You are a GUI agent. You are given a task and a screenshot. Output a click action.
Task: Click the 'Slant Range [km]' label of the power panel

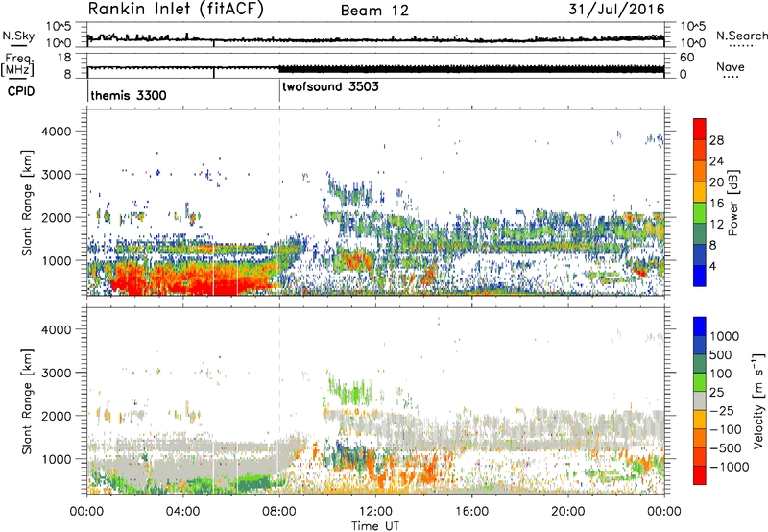point(27,203)
